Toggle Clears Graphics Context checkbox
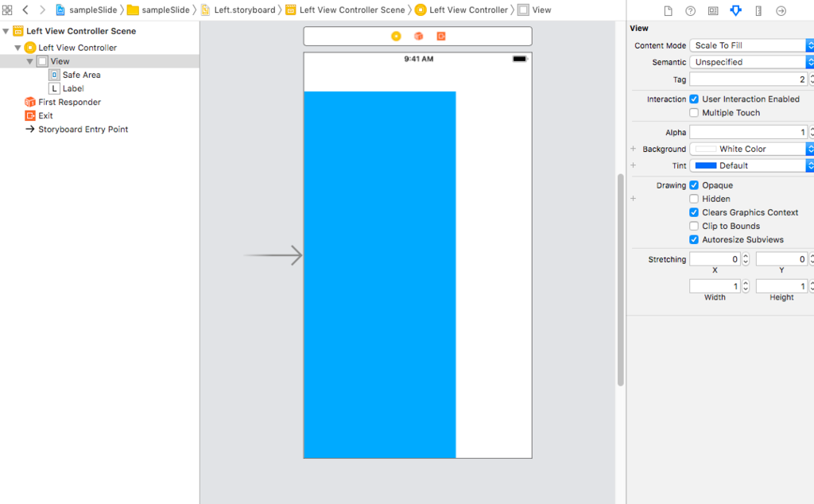This screenshot has height=504, width=814. click(694, 212)
